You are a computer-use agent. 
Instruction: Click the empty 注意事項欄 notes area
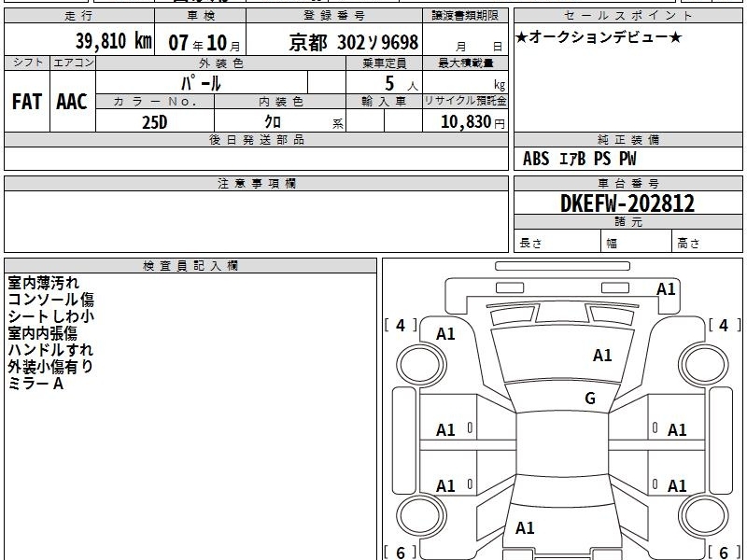pyautogui.click(x=256, y=221)
